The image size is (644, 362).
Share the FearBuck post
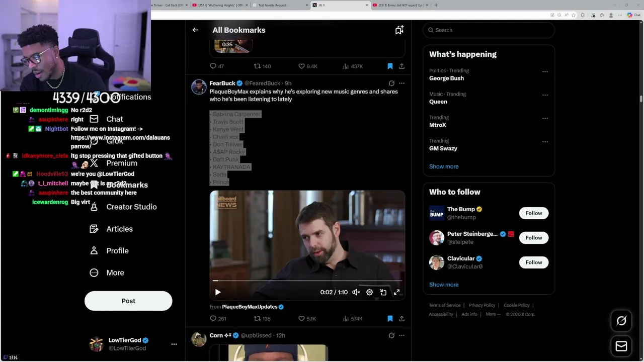pos(401,319)
